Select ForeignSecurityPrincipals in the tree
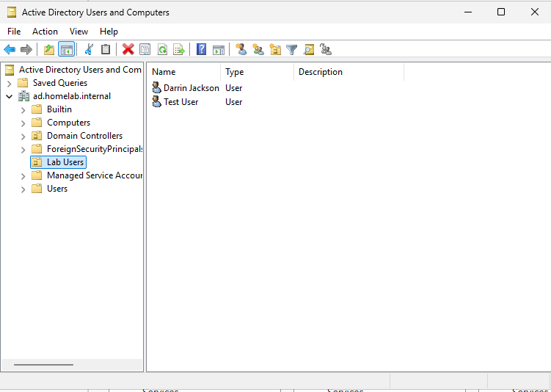Screen dimensions: 551x392 point(95,149)
